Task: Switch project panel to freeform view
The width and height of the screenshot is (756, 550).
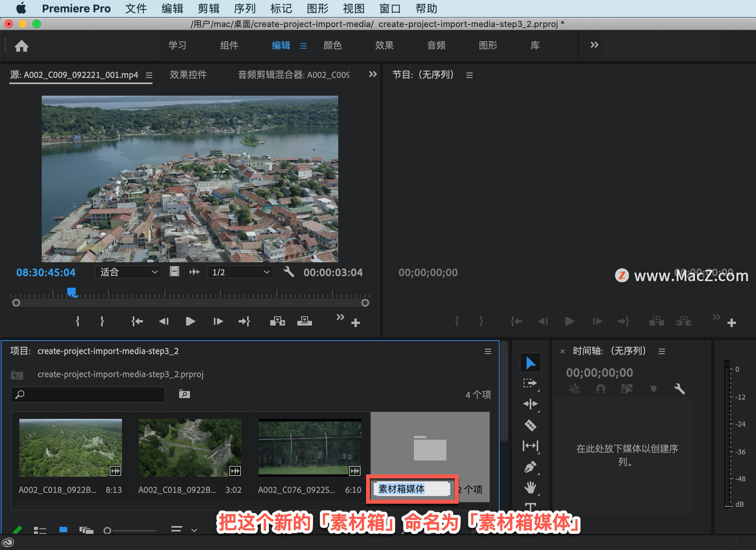Action: coord(86,530)
